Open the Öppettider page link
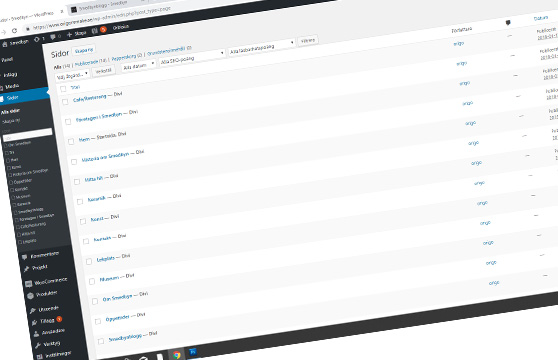558x360 pixels. [117, 318]
